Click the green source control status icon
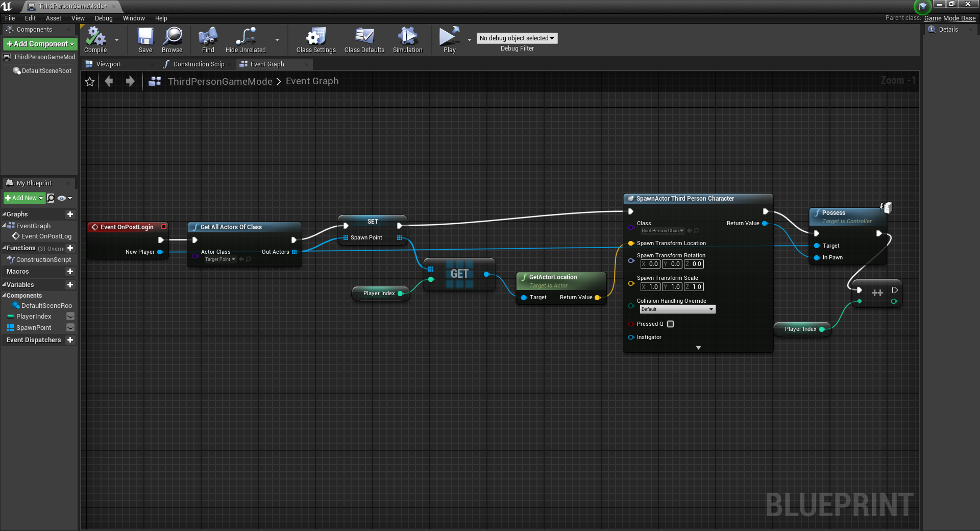980x531 pixels. pyautogui.click(x=922, y=7)
